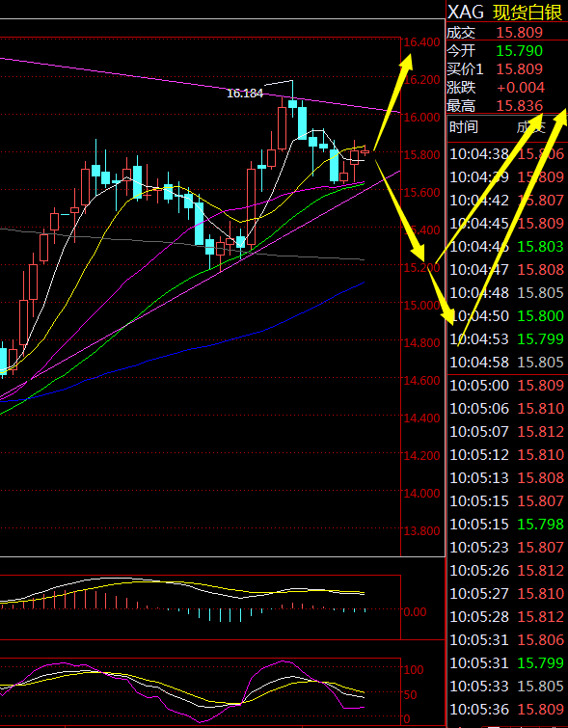Select the 10:05:36 tick row
Viewport: 568px width, 728px height.
(506, 709)
